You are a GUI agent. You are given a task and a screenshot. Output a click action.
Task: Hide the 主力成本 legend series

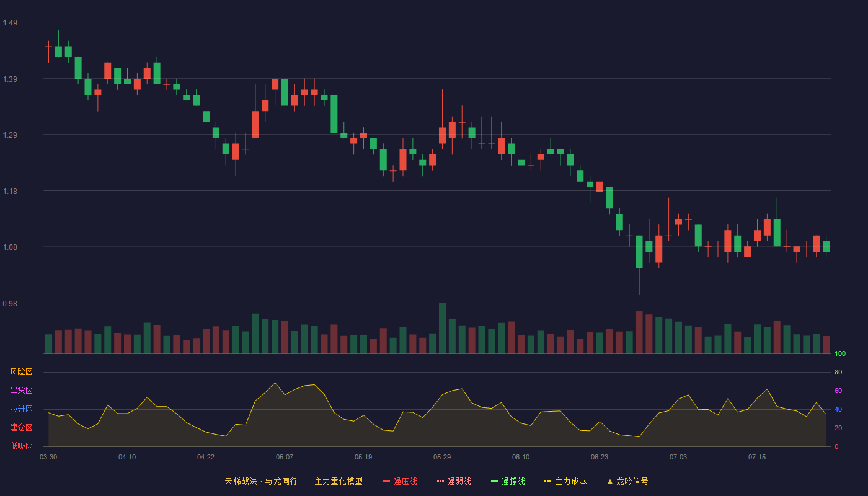coord(565,481)
